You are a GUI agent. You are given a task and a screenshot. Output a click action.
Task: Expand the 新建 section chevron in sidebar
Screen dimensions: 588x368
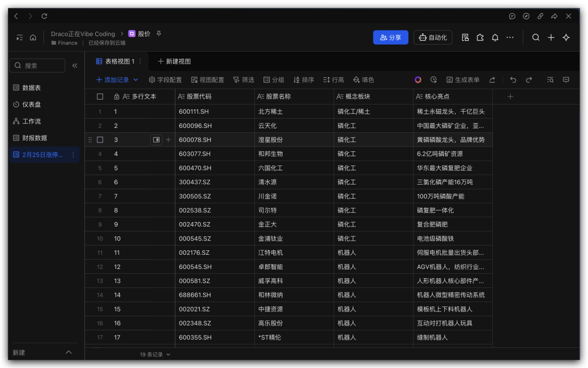69,352
